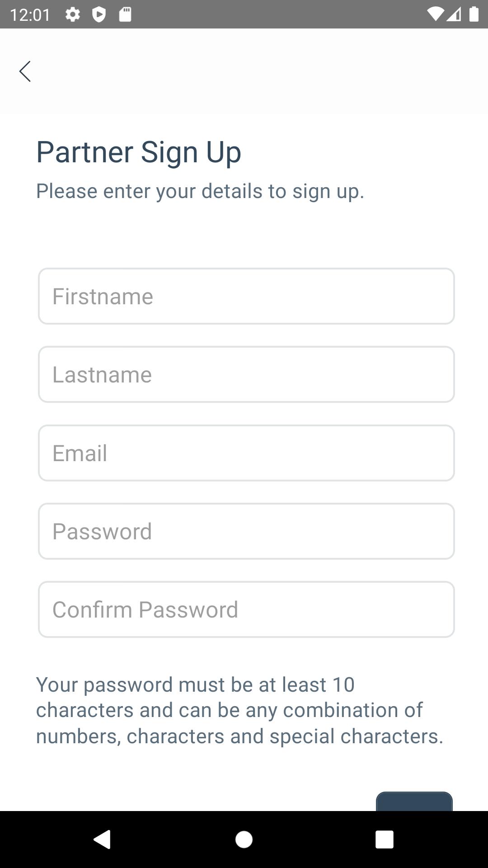Tap the Android home circle button
This screenshot has height=868, width=488.
[x=244, y=840]
